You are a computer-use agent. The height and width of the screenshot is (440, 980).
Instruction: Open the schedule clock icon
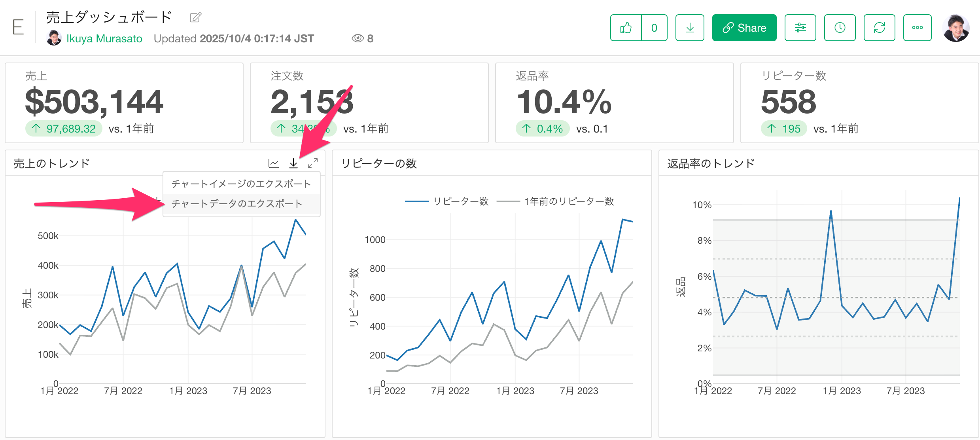coord(840,28)
